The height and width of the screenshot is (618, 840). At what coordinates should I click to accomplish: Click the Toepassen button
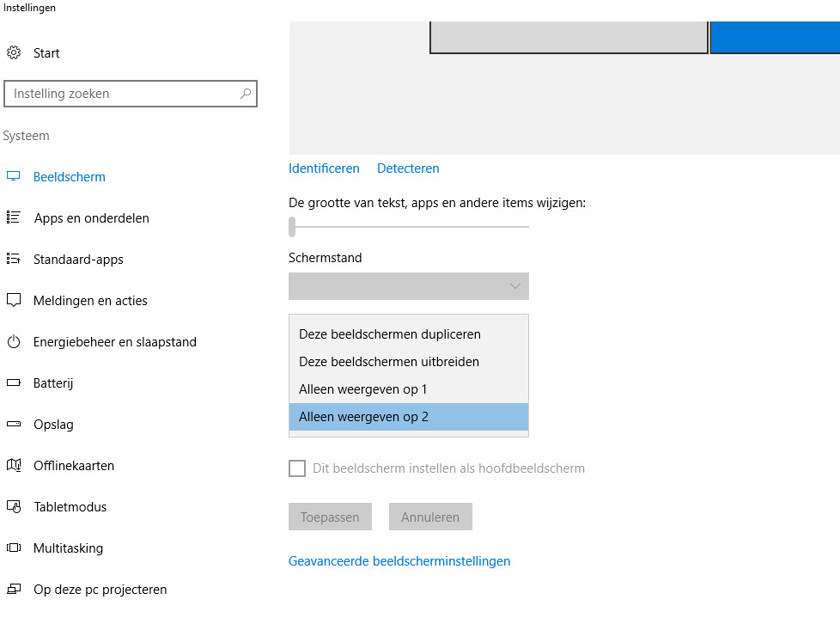click(x=330, y=517)
